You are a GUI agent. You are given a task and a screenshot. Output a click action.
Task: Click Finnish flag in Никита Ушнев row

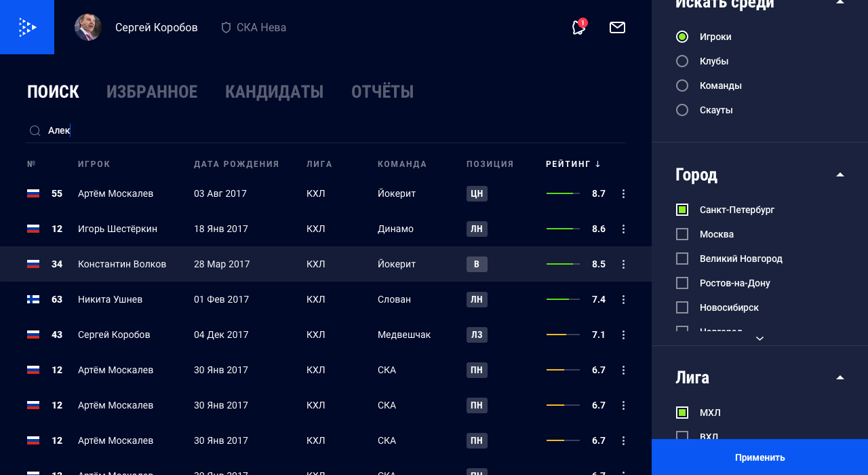click(x=33, y=299)
